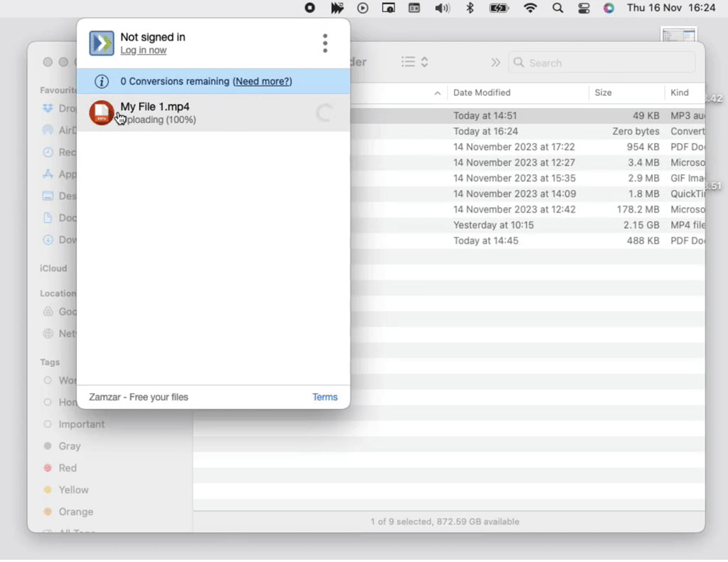Select the 2.9 MB GIF image row
This screenshot has width=728, height=562.
pyautogui.click(x=528, y=179)
